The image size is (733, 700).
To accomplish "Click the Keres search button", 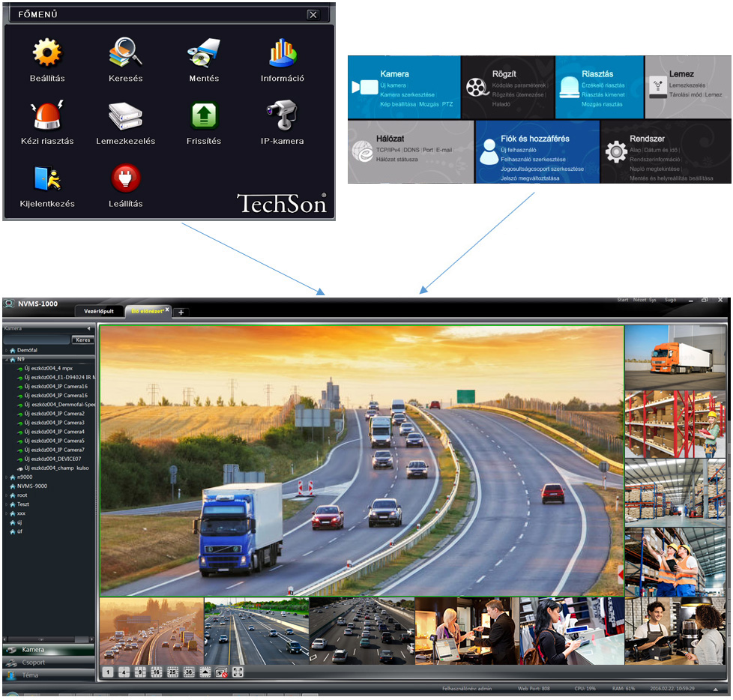I will coord(82,340).
